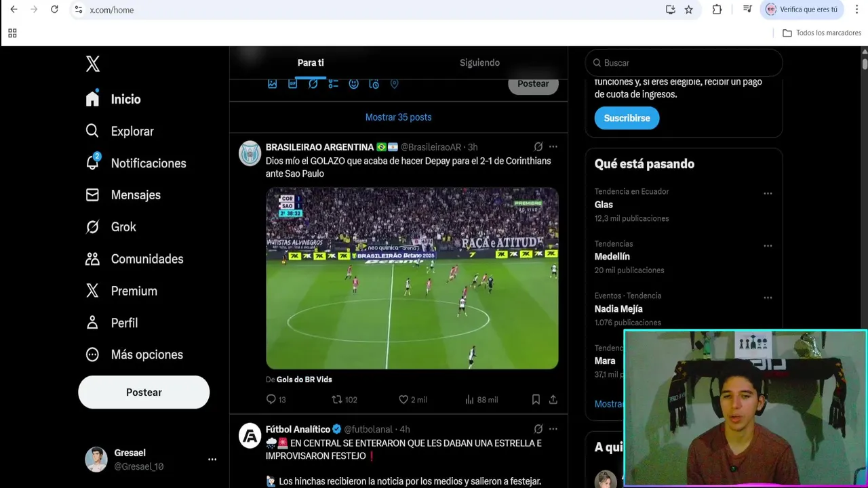Screen dimensions: 868x488
Task: Open the Chrome three-dot menu
Action: (857, 9)
